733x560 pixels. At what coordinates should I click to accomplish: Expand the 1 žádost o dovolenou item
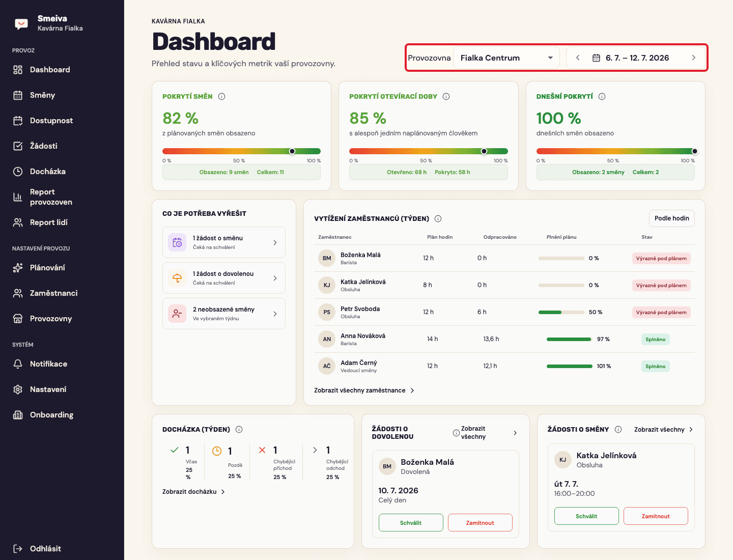tap(224, 278)
